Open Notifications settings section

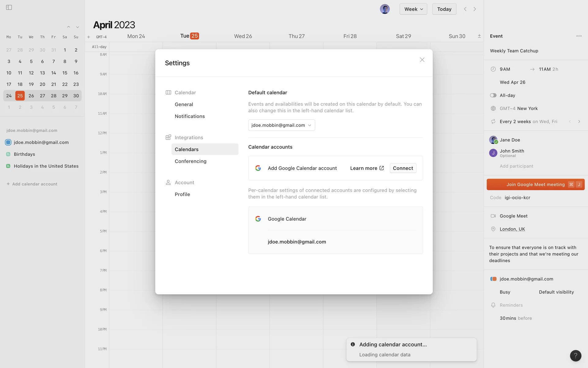click(x=190, y=116)
